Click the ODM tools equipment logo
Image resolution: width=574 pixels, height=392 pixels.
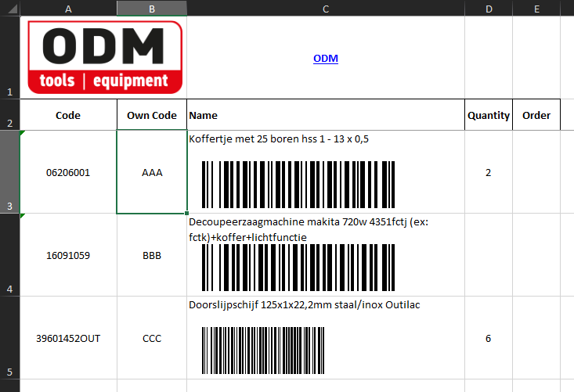coord(105,57)
